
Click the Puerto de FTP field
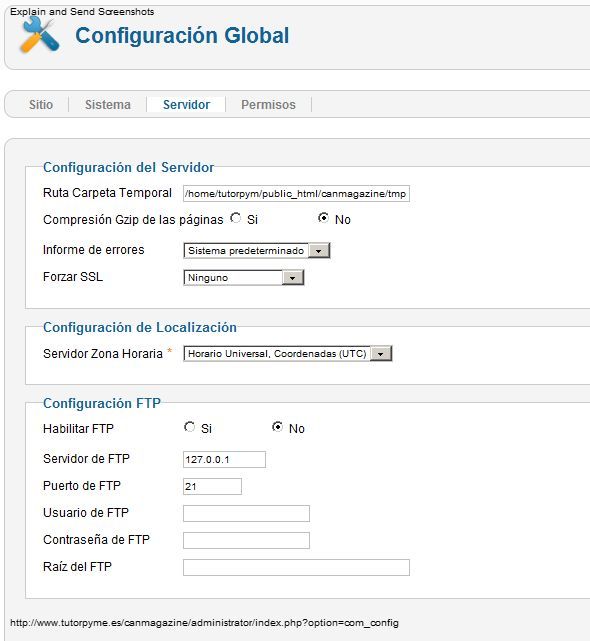tap(212, 486)
